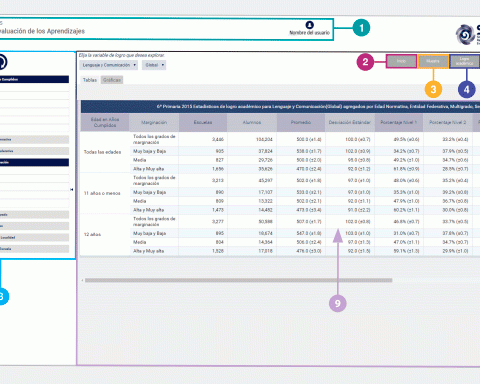This screenshot has height=384, width=480.
Task: Click the user profile icon above Nombre del usuario
Action: 309,25
